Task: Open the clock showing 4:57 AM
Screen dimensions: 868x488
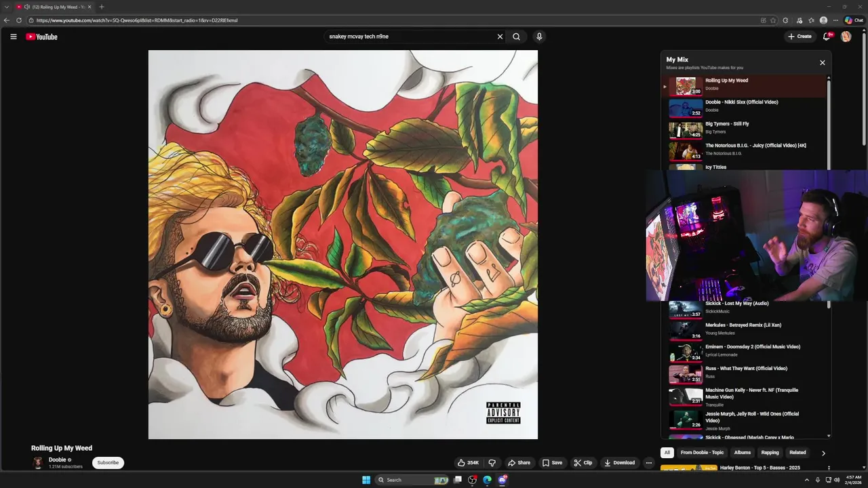Action: pyautogui.click(x=853, y=480)
